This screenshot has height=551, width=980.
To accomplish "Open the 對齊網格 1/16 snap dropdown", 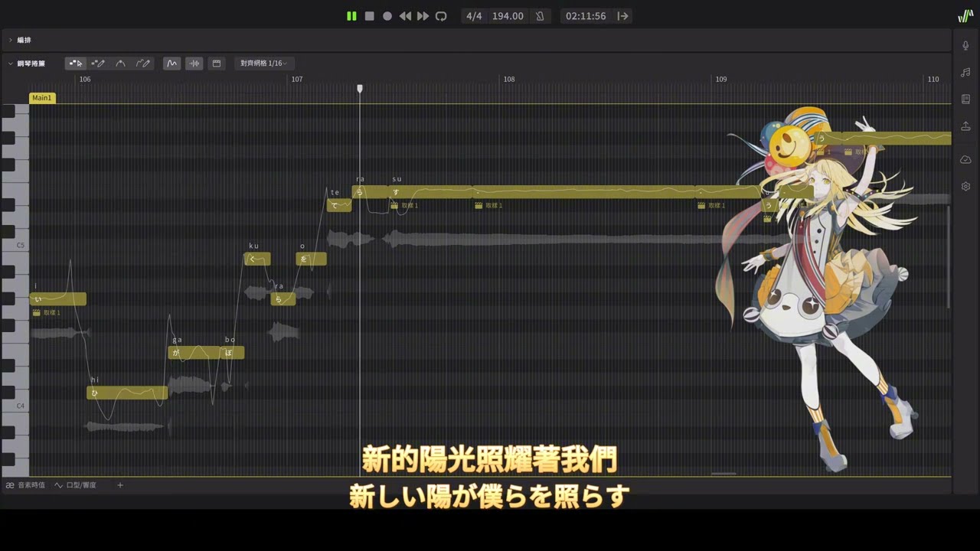I will point(264,64).
